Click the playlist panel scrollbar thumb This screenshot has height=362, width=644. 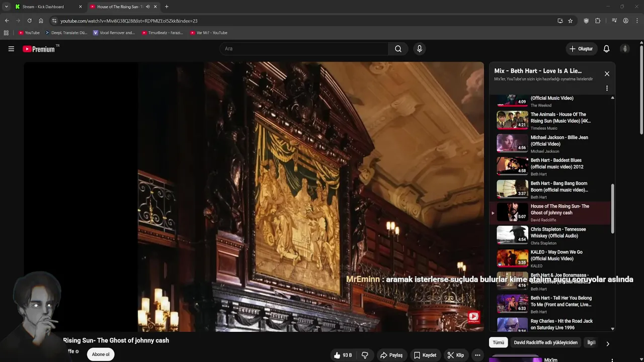click(x=612, y=209)
